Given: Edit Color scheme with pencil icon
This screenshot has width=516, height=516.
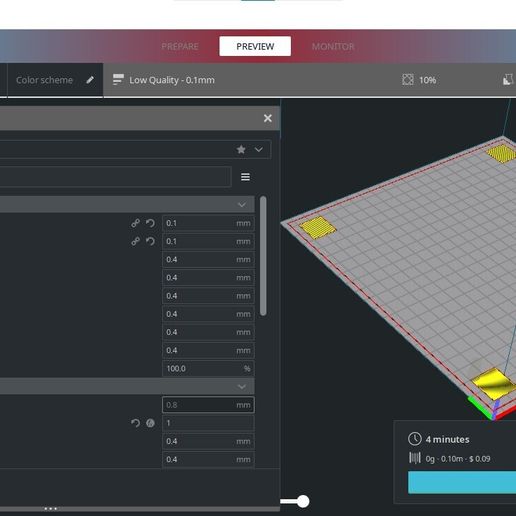Looking at the screenshot, I should pos(90,80).
